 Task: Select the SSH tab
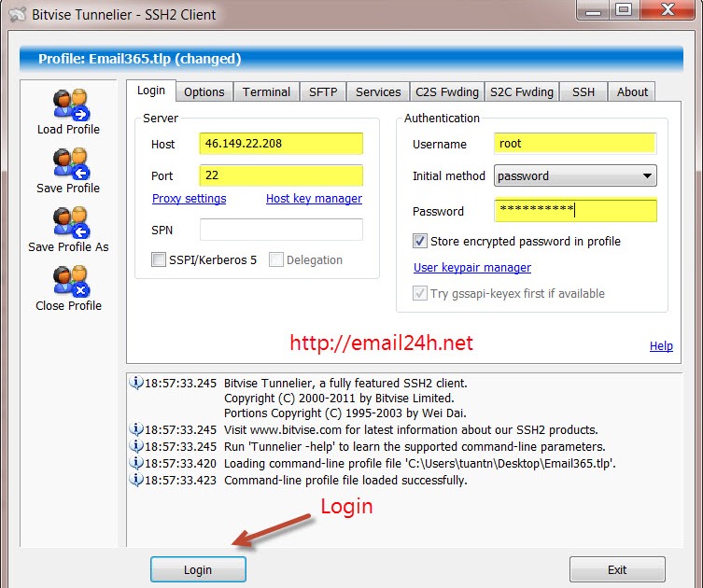pyautogui.click(x=583, y=91)
